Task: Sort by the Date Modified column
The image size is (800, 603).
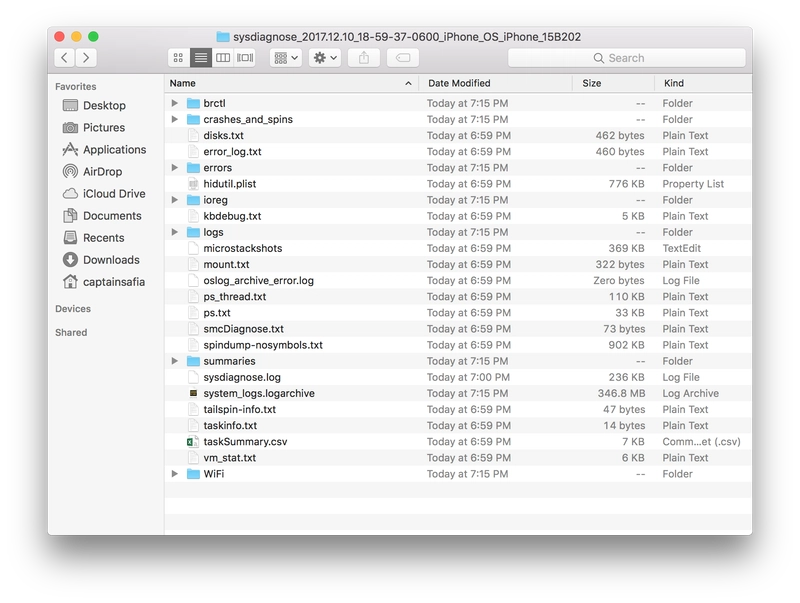Action: [458, 83]
